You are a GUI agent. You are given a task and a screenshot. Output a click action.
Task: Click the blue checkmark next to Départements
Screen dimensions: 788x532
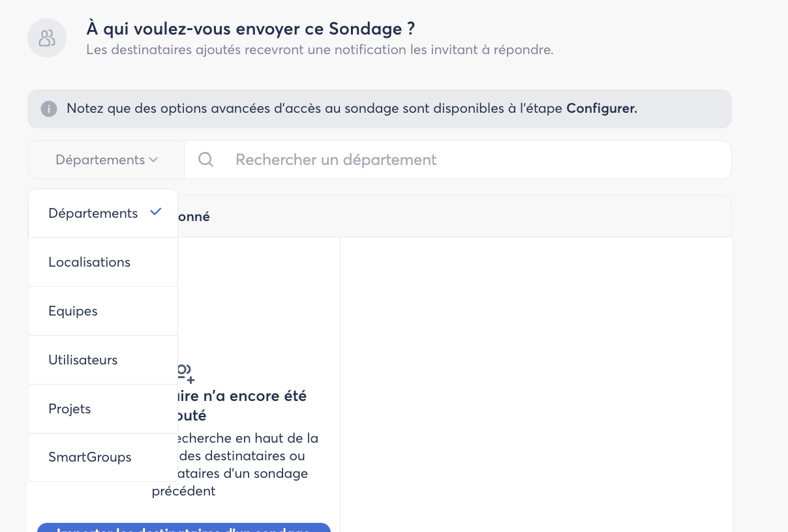(156, 212)
